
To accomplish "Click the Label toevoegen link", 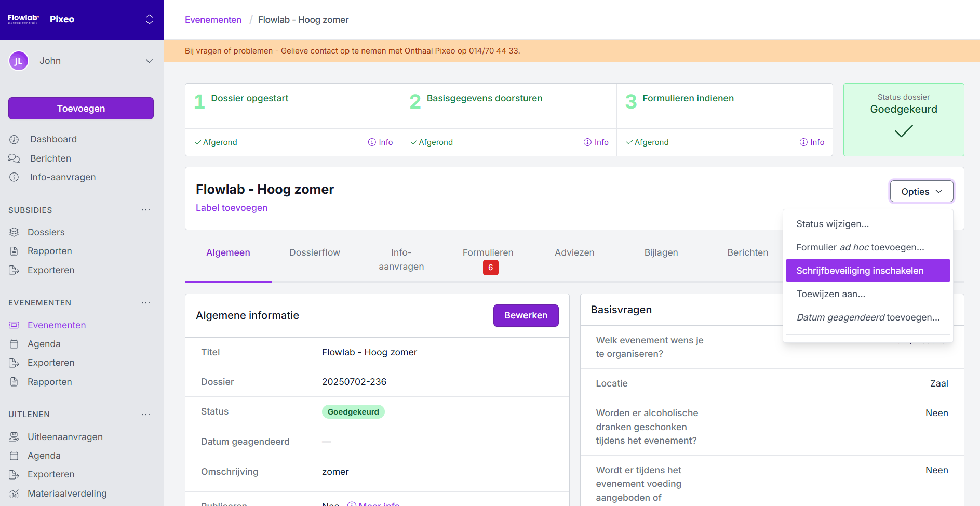I will [x=232, y=208].
